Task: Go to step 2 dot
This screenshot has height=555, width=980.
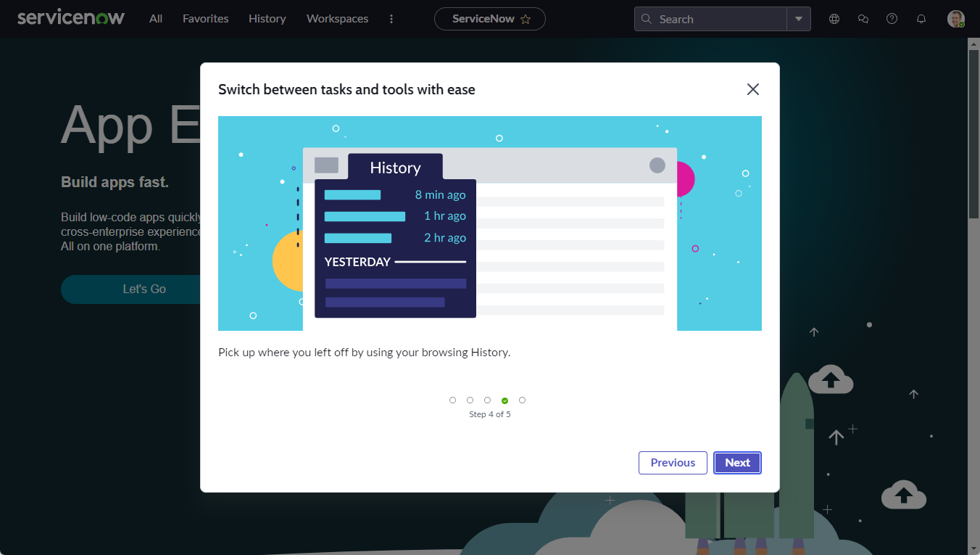Action: pyautogui.click(x=470, y=400)
